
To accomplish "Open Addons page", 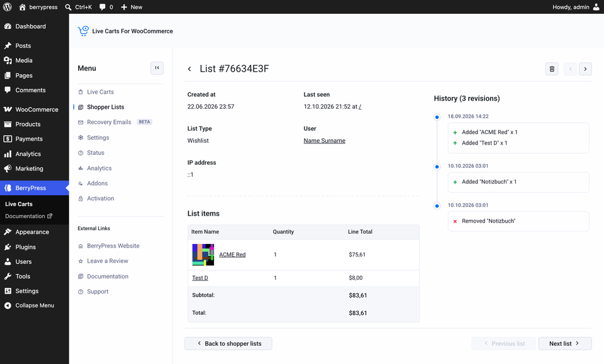I will [97, 183].
